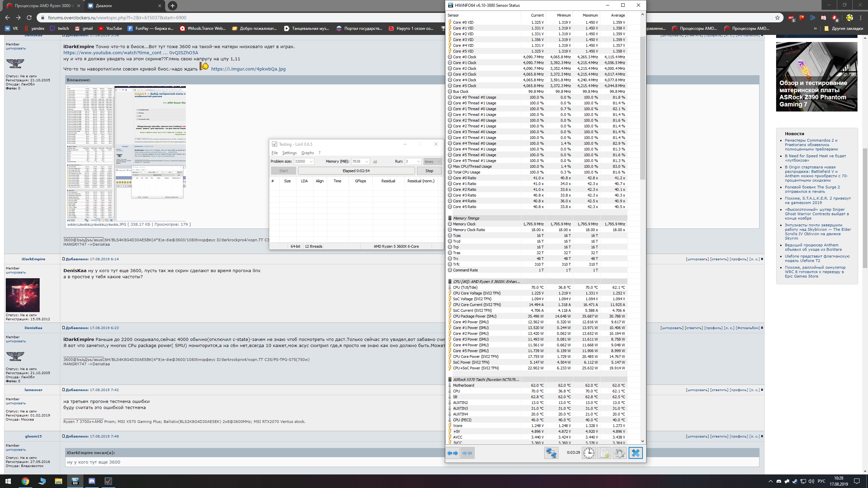Open the i.imgur.com/4pkwbQa.jpg link
Screen dimensions: 868x488
click(248, 69)
